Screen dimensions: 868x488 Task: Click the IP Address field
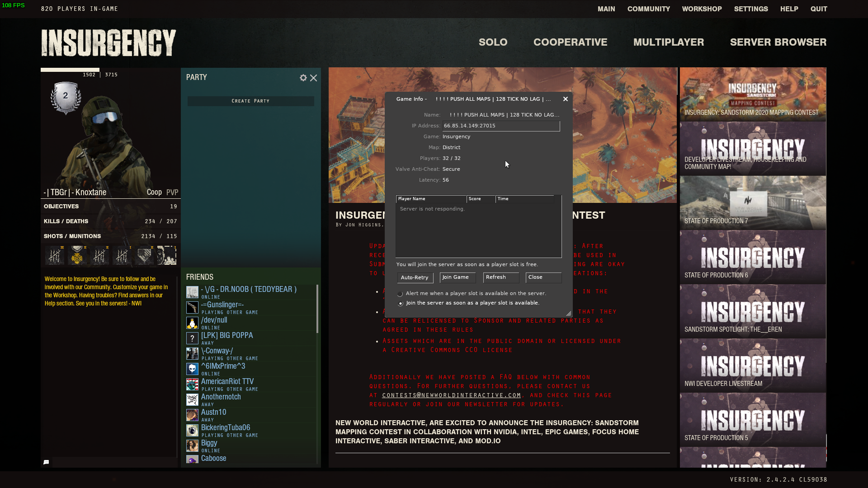pyautogui.click(x=501, y=126)
